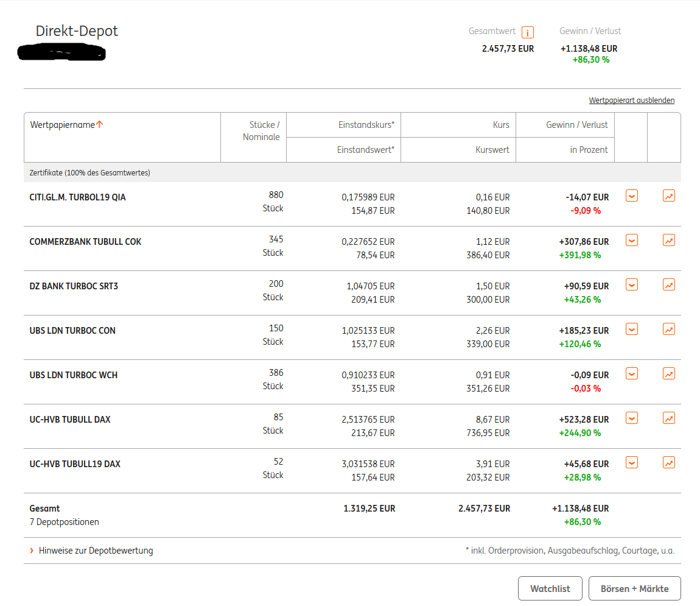Click Gesamt total row label
This screenshot has width=700, height=606.
tap(44, 508)
